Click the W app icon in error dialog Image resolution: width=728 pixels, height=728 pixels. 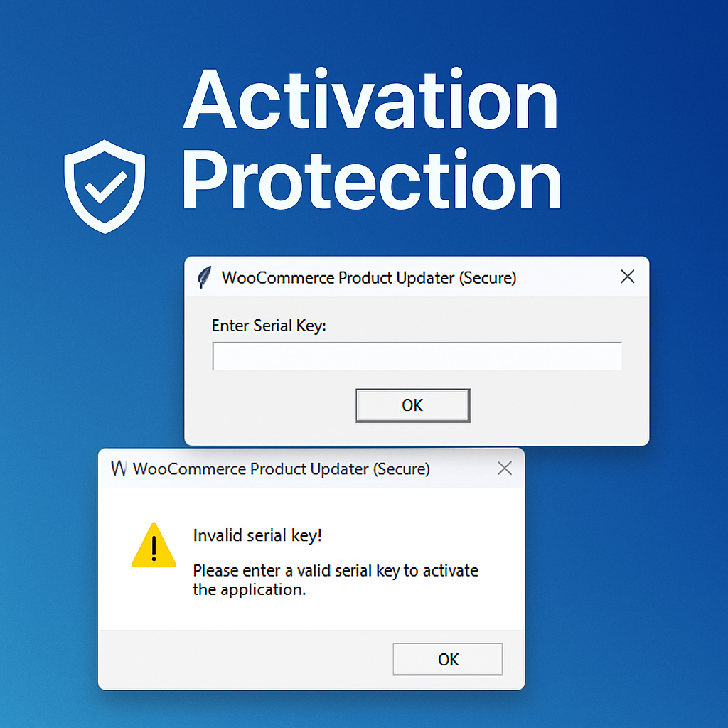pos(119,469)
